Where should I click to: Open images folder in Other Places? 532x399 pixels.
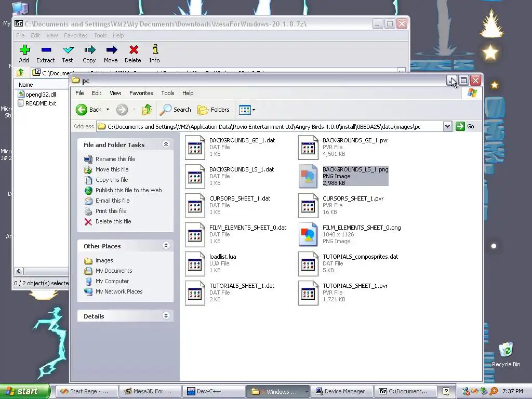point(104,260)
